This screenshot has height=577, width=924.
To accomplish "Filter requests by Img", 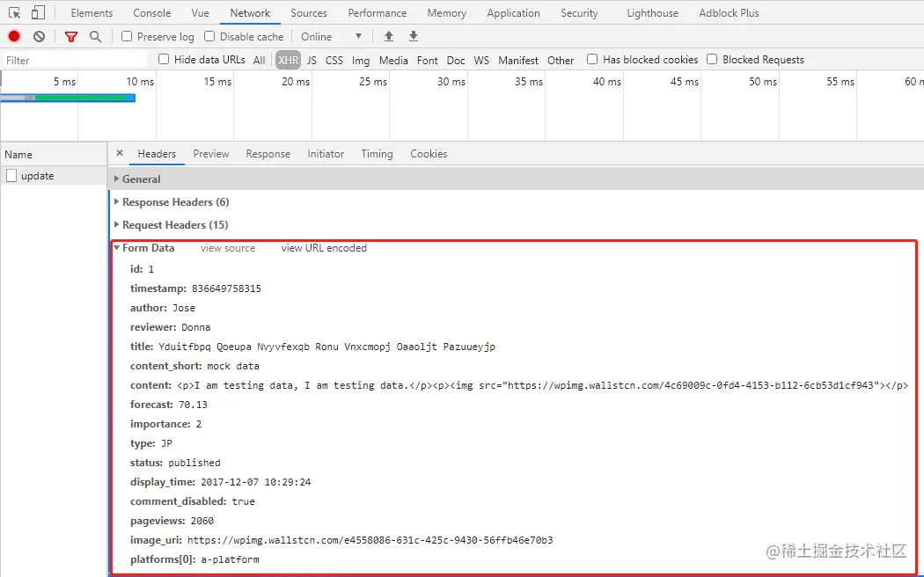I will [361, 60].
